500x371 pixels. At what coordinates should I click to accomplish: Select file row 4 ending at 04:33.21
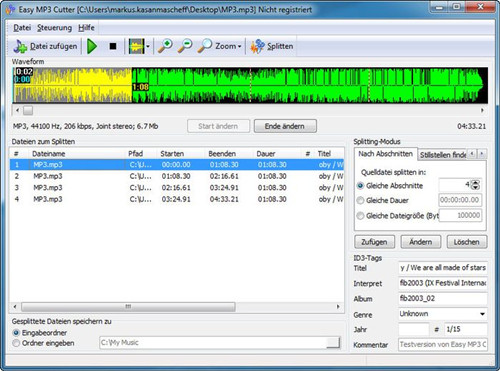coord(177,199)
